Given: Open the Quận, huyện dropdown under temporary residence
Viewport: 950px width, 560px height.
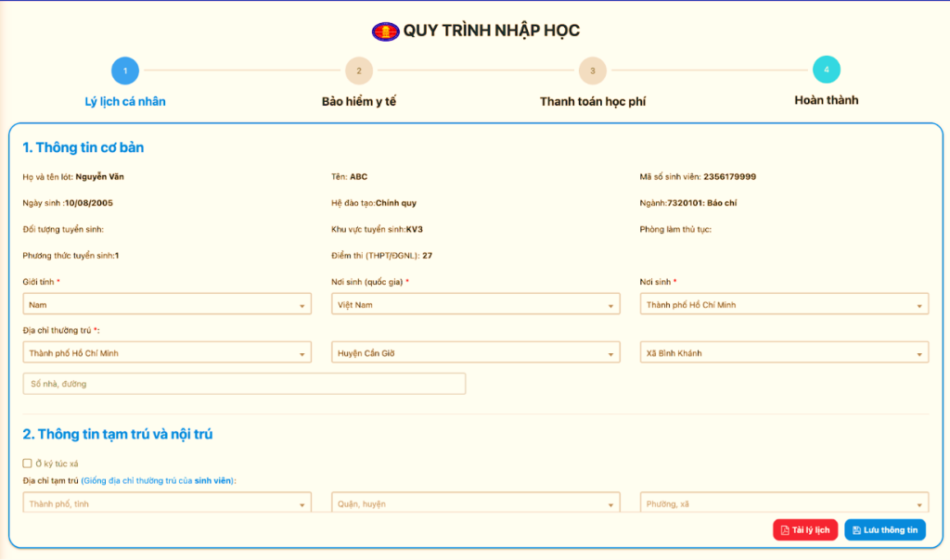Looking at the screenshot, I should pyautogui.click(x=475, y=502).
